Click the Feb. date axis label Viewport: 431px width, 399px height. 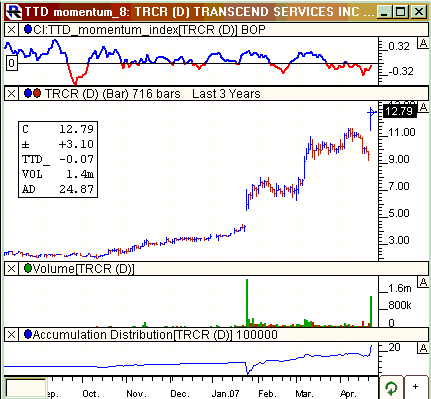pyautogui.click(x=267, y=394)
